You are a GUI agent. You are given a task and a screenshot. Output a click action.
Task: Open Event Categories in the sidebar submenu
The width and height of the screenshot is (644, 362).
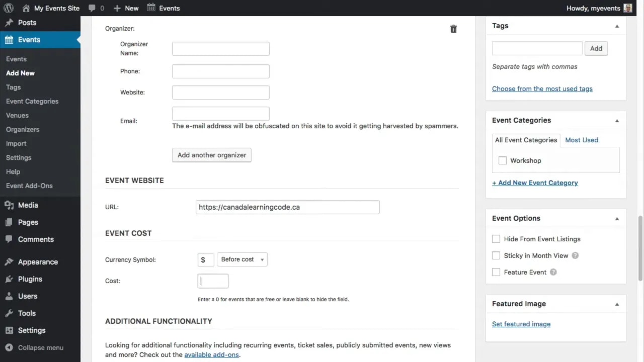pos(32,101)
